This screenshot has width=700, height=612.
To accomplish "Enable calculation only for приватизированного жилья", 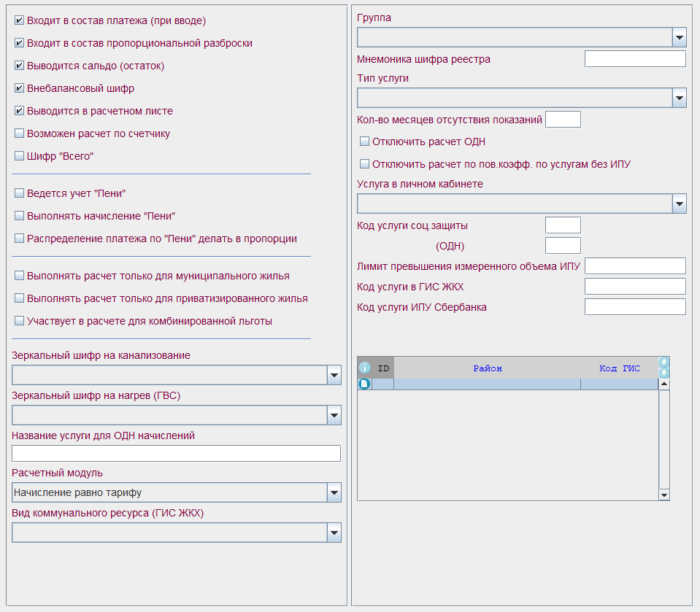I will (x=19, y=298).
